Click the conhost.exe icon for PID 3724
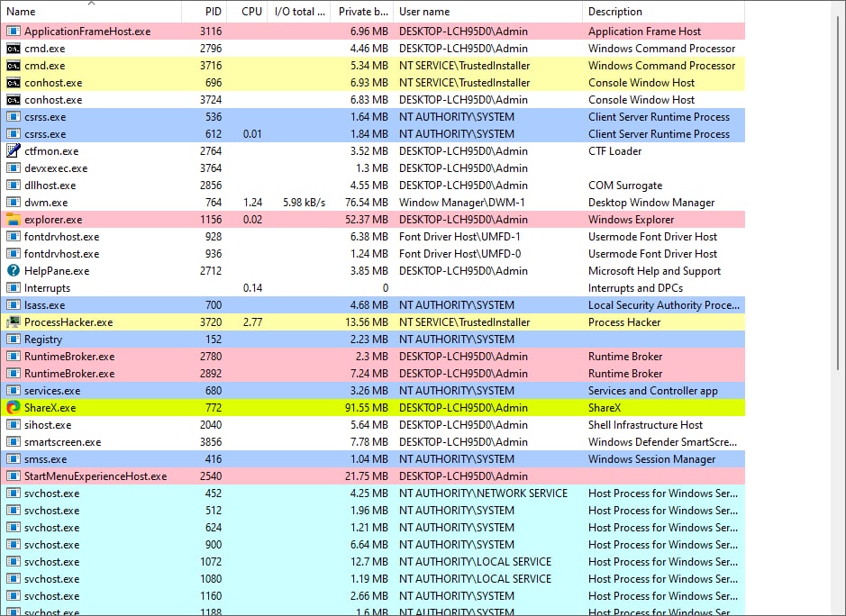Screen dimensions: 846x616 (14, 100)
